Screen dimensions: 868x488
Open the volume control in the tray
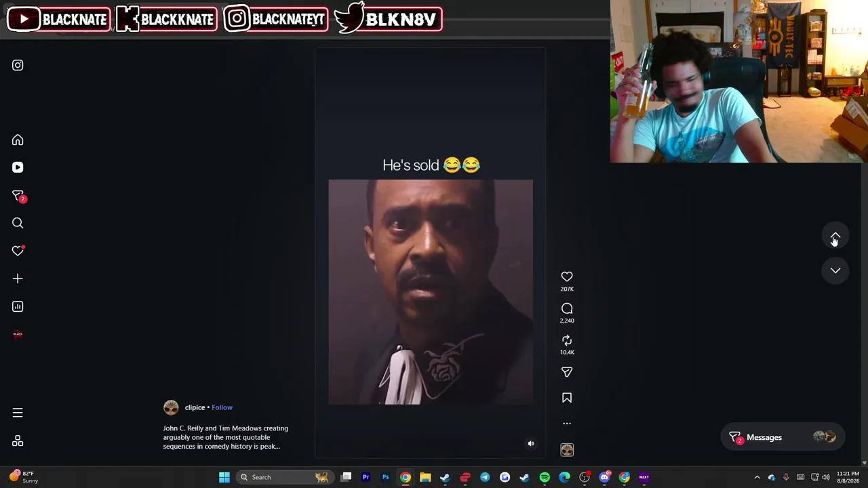826,477
